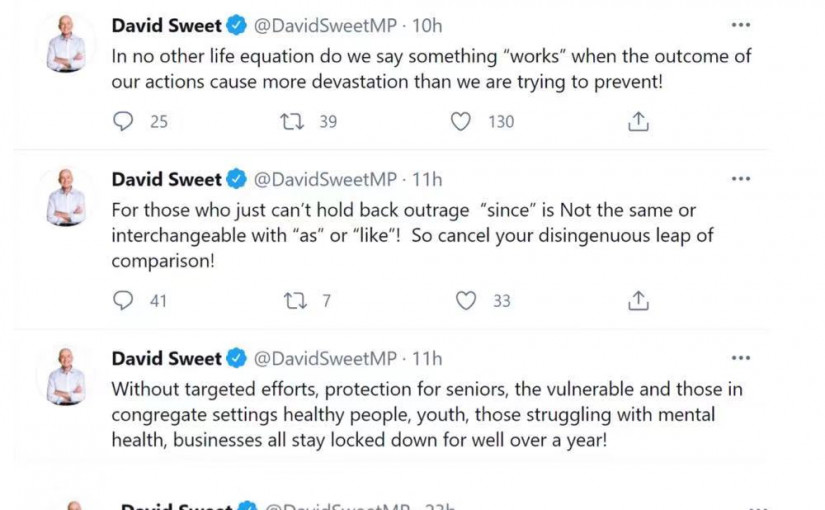This screenshot has width=825, height=510.
Task: Click David Sweet name on third tweet
Action: [166, 358]
